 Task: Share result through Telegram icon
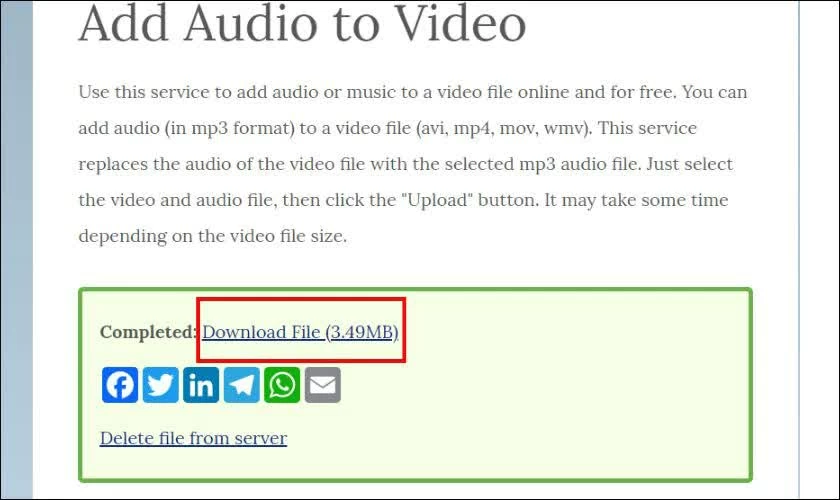coord(242,385)
